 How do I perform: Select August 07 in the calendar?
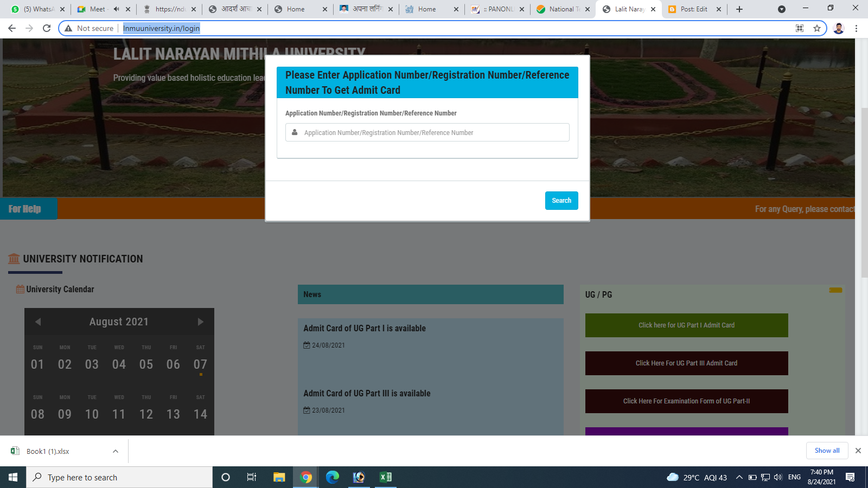coord(200,364)
